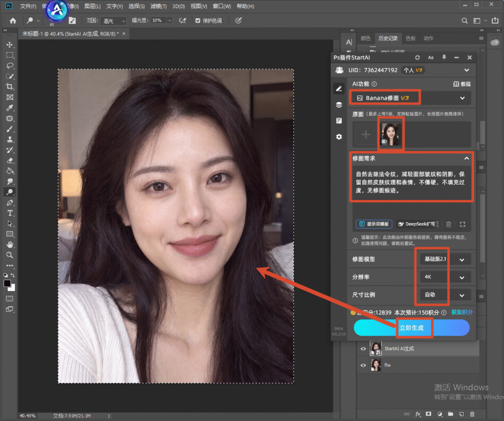Select the Frame tool
This screenshot has width=504, height=421.
(x=10, y=97)
